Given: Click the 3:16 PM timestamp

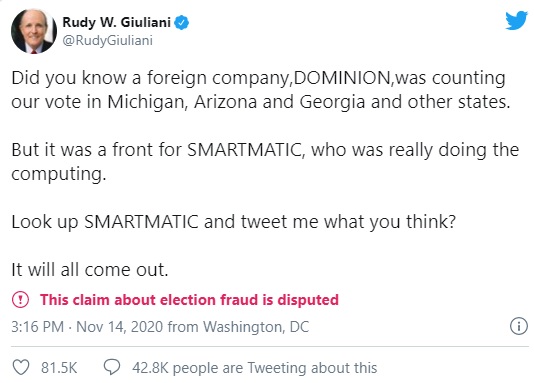Looking at the screenshot, I should tap(37, 327).
